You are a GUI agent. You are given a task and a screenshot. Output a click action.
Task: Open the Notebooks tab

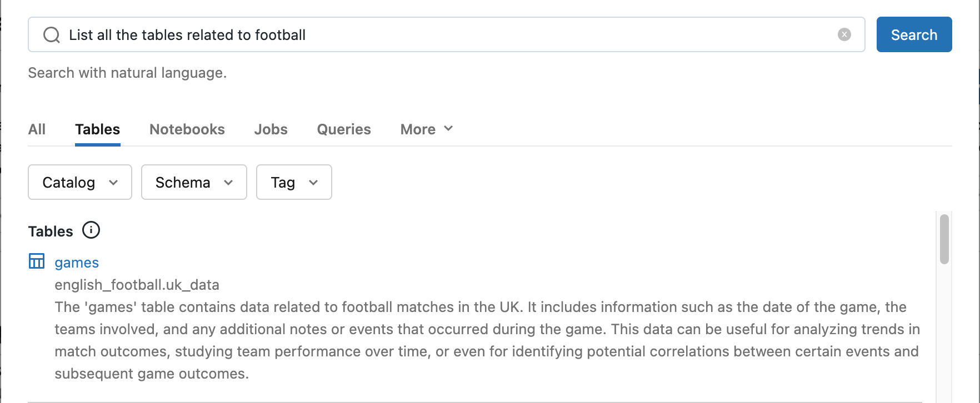click(187, 129)
